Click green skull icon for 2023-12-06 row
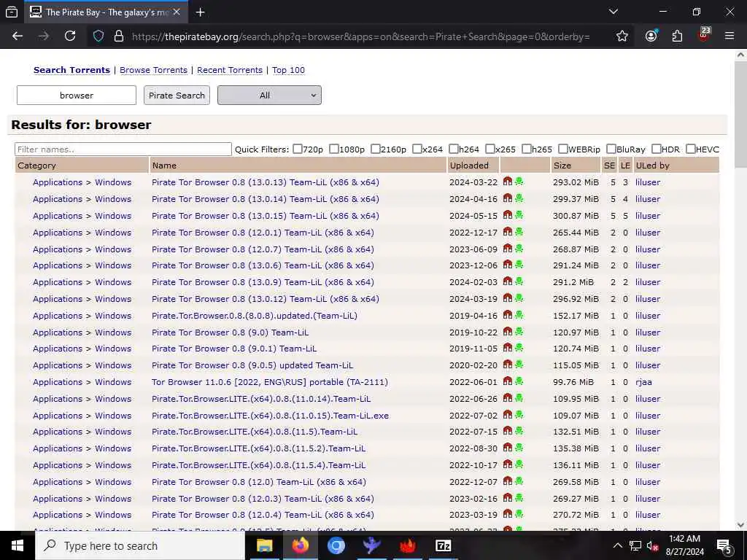This screenshot has height=560, width=747. pos(519,264)
